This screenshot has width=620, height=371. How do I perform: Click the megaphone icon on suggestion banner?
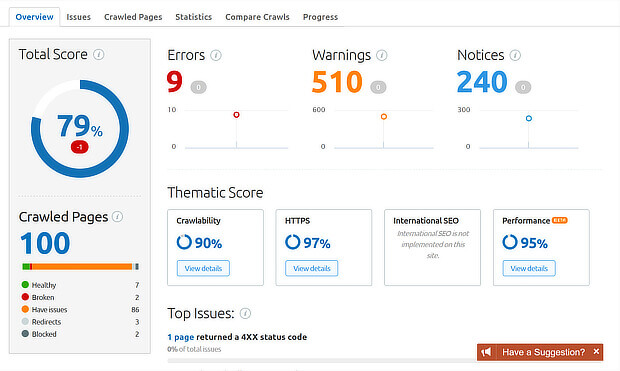click(x=486, y=352)
